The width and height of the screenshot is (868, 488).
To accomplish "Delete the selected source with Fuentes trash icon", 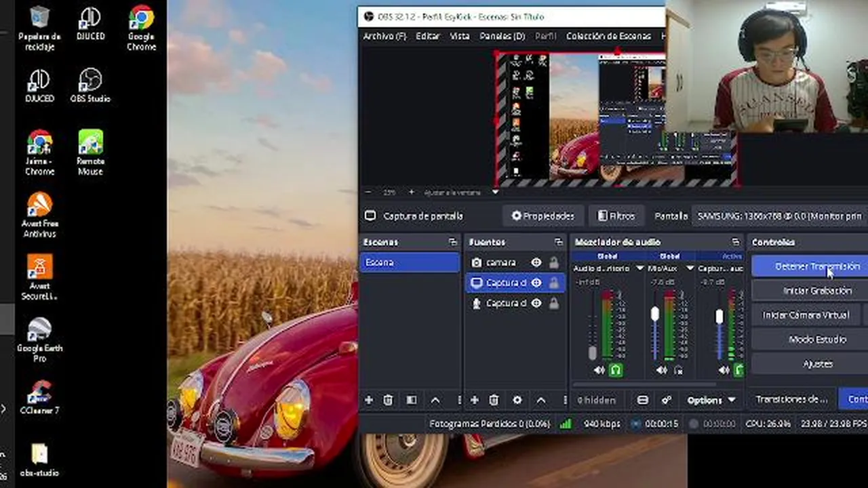I will [x=494, y=401].
